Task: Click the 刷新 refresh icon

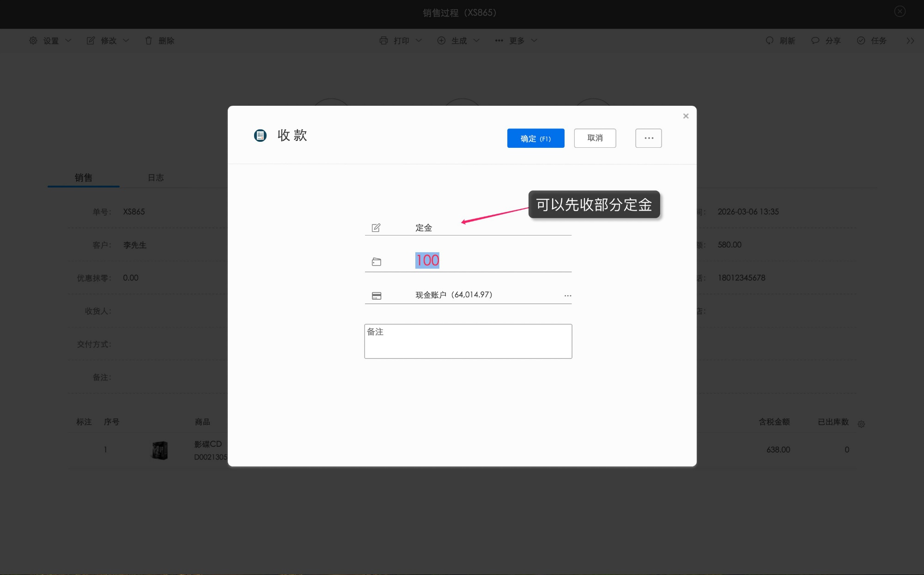Action: [769, 41]
